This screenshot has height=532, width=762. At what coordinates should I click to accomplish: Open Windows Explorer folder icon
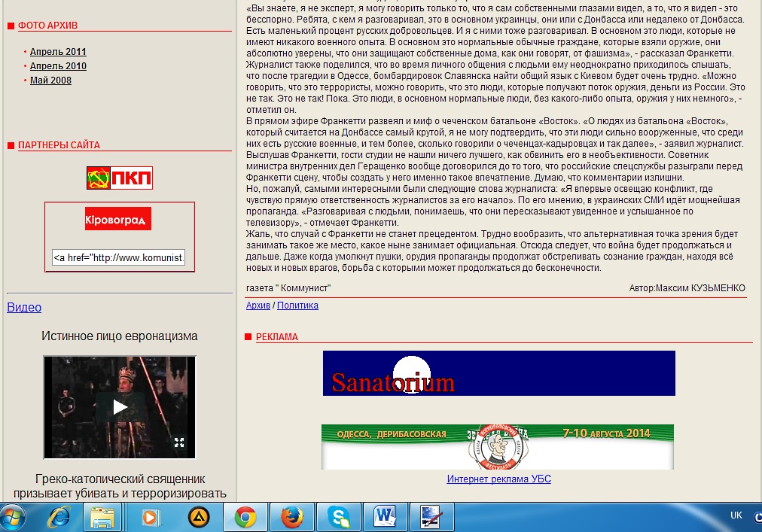102,518
